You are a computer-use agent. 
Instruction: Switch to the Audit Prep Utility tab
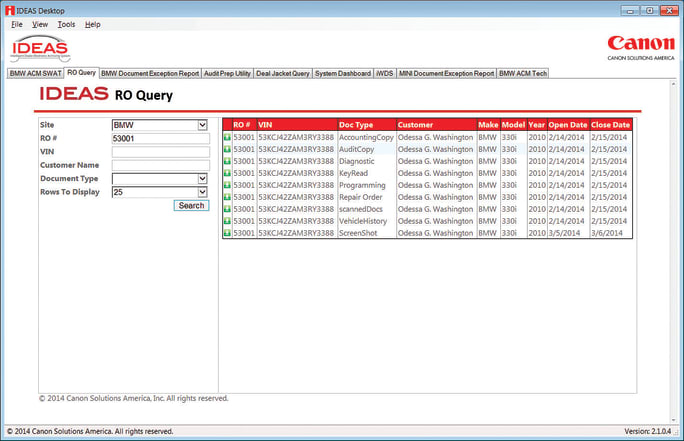[226, 73]
